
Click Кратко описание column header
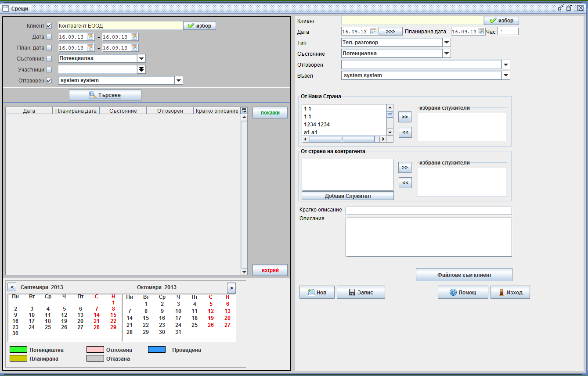(x=217, y=111)
